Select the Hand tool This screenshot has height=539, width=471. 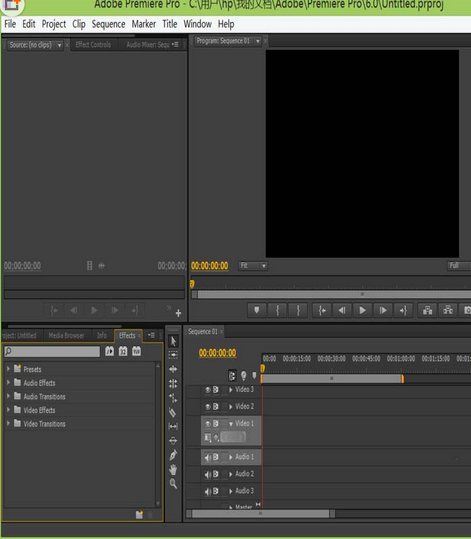(173, 469)
